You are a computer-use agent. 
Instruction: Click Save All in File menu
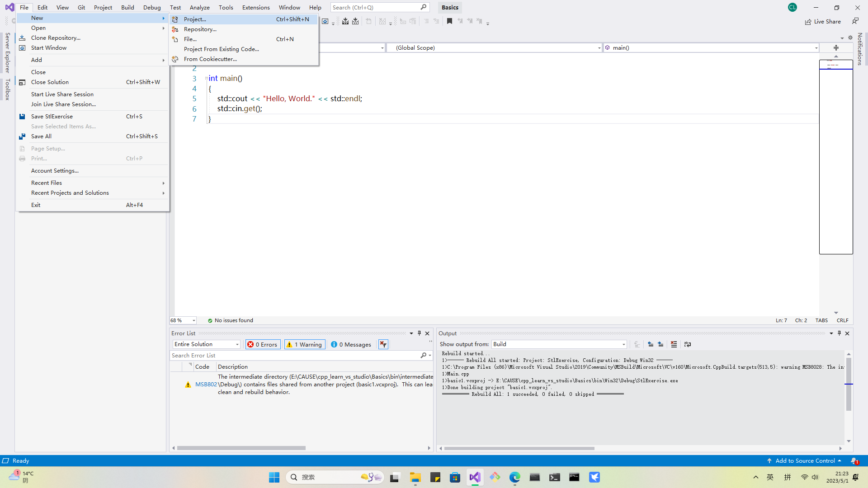coord(93,136)
